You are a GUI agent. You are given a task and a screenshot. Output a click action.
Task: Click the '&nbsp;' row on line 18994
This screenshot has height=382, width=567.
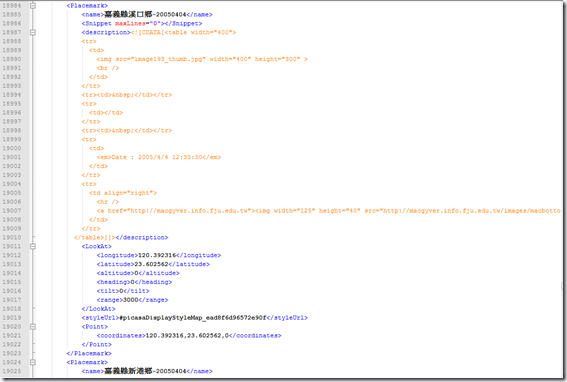click(x=127, y=95)
